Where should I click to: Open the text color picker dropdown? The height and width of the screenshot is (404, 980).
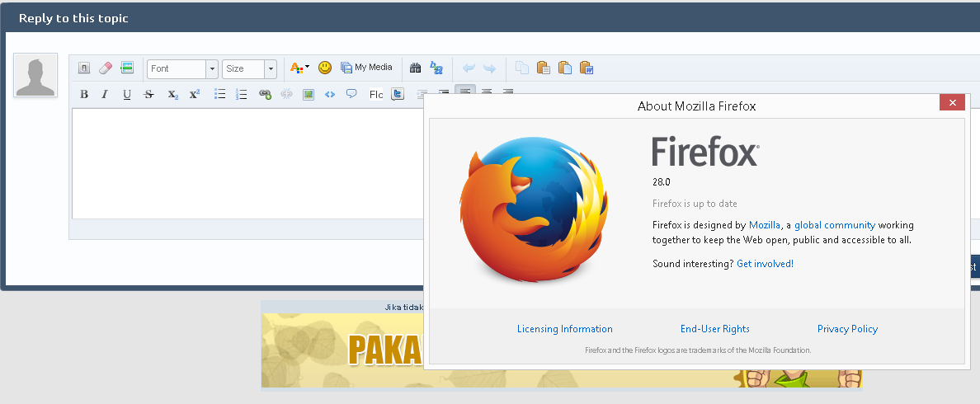(300, 68)
